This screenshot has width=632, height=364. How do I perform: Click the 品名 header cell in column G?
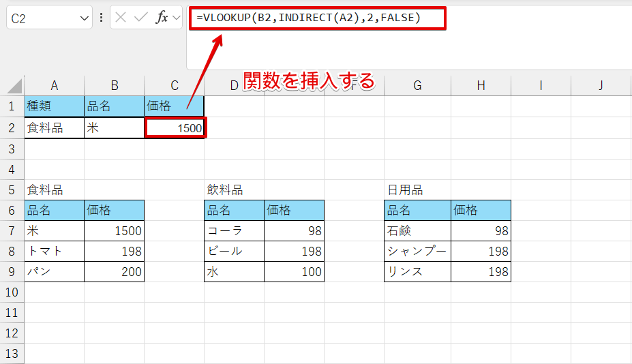417,211
